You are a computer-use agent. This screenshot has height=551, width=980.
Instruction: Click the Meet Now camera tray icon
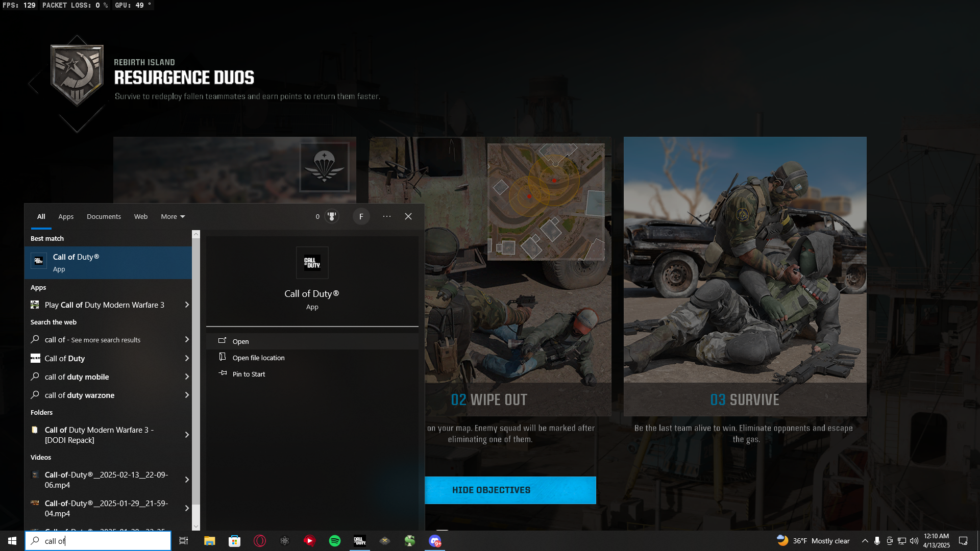click(x=890, y=541)
